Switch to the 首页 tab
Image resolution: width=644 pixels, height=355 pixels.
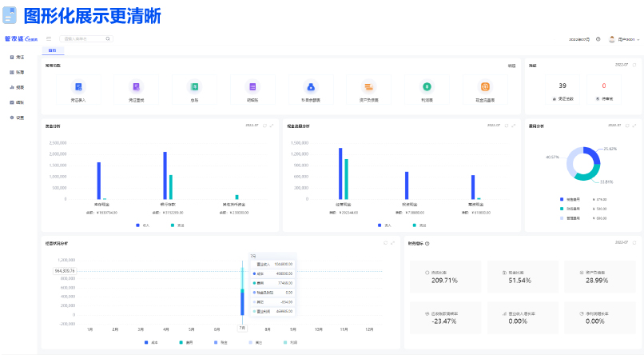(x=53, y=50)
